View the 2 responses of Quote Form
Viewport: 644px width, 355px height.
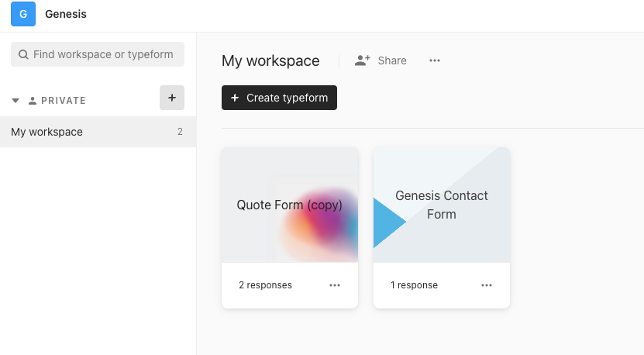(265, 285)
